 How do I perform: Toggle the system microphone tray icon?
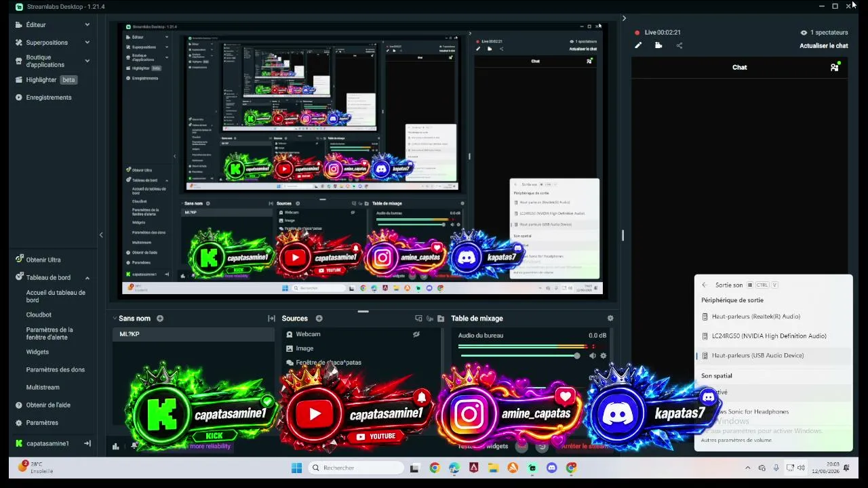tap(776, 468)
